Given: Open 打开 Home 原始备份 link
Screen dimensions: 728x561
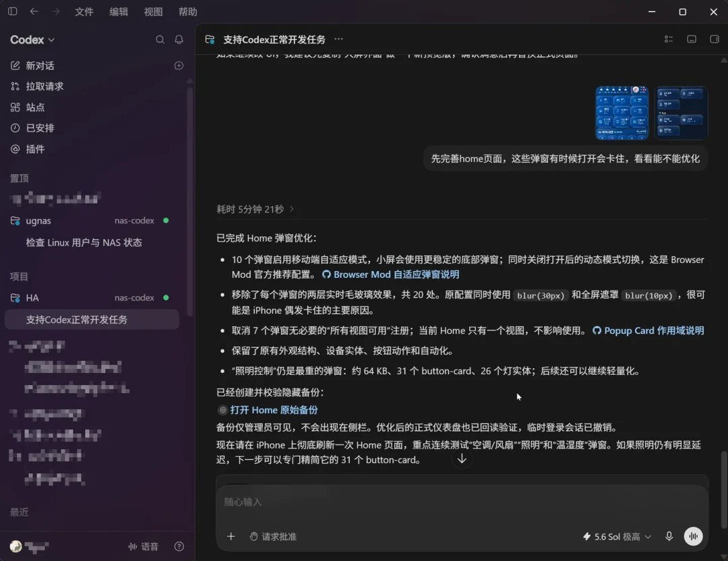Looking at the screenshot, I should tap(268, 410).
